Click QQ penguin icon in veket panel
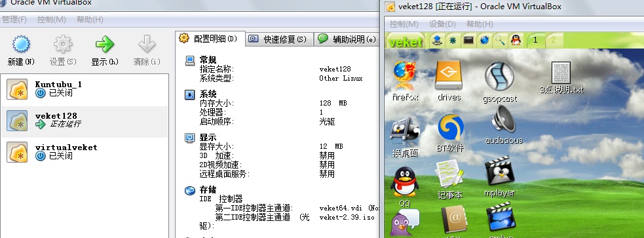Viewport: 644px width, 238px height. coord(516,40)
